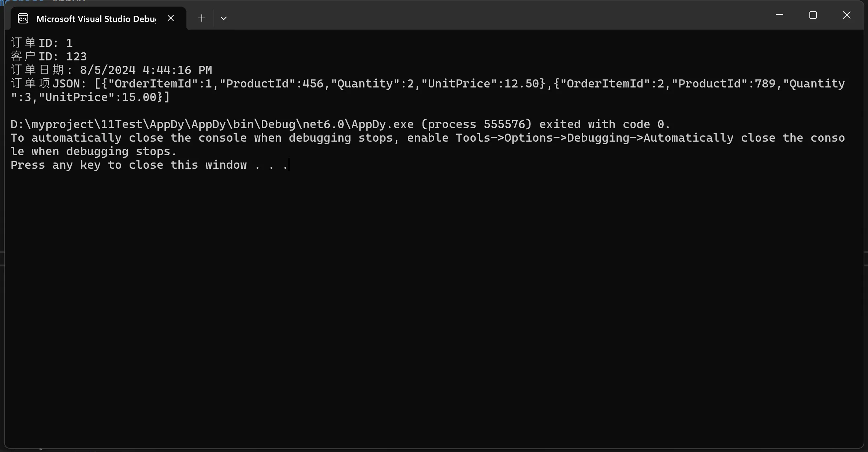Maximize the debug console window
868x452 pixels.
[813, 15]
